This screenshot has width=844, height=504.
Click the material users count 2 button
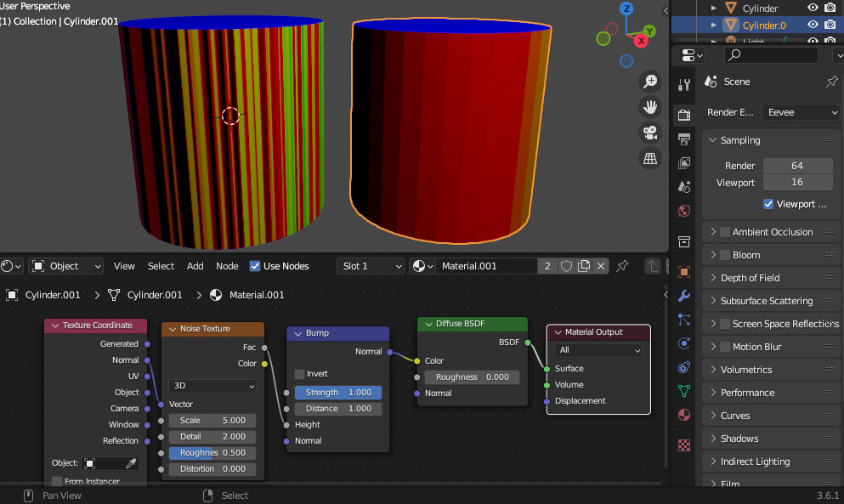pyautogui.click(x=547, y=266)
